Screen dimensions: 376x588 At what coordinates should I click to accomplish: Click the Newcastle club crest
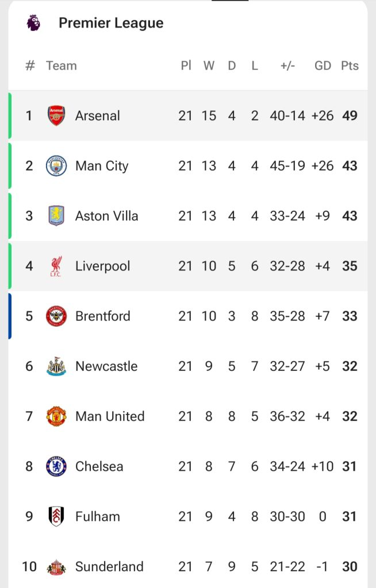tap(56, 366)
